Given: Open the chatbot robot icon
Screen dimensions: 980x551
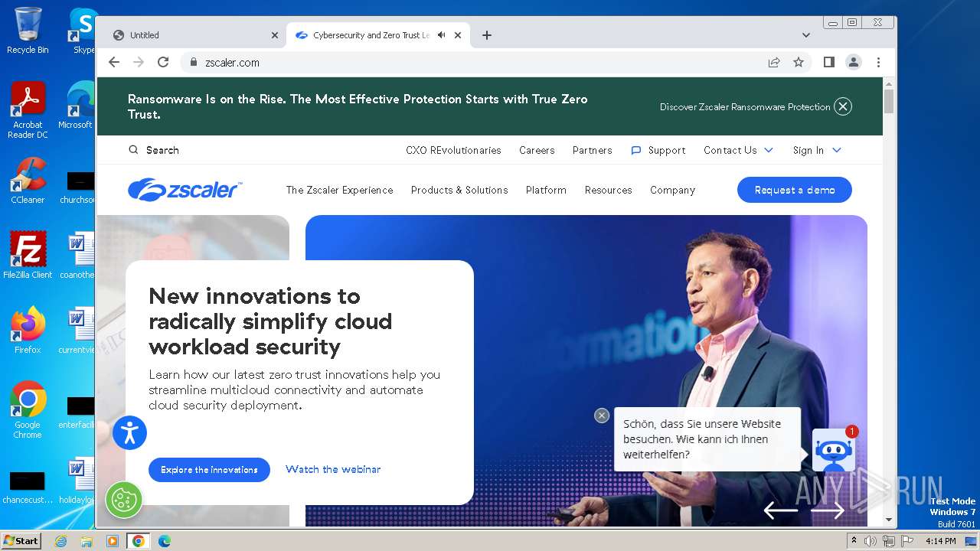Looking at the screenshot, I should click(833, 450).
